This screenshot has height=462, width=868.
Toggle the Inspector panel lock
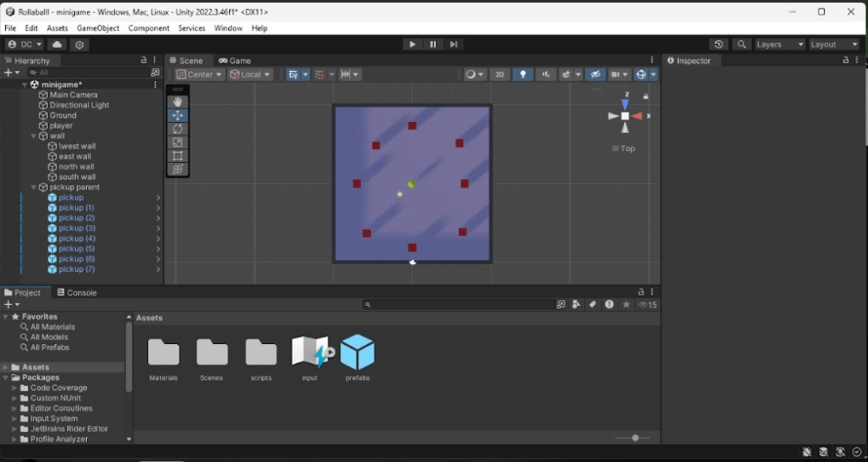click(x=846, y=60)
